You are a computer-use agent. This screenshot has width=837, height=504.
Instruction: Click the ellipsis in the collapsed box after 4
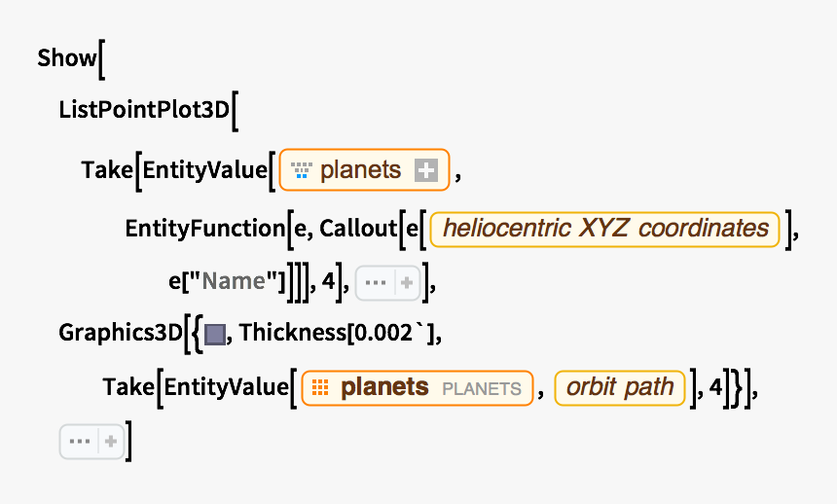[x=375, y=284]
